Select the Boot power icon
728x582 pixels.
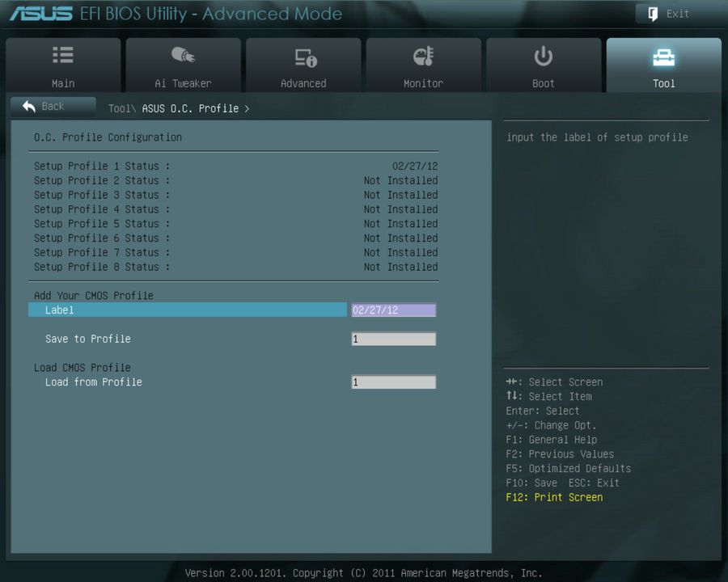543,55
